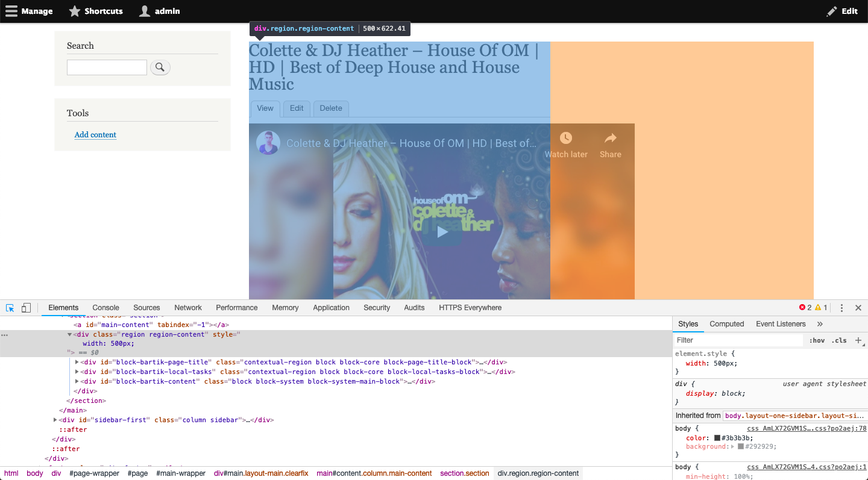Activate the DevTools element picker icon

pyautogui.click(x=10, y=308)
